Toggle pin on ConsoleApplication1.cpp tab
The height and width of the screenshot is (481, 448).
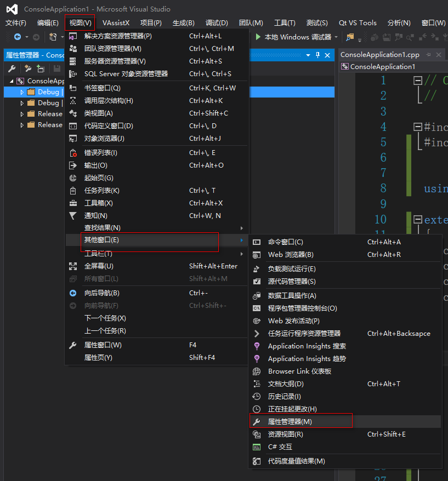428,55
